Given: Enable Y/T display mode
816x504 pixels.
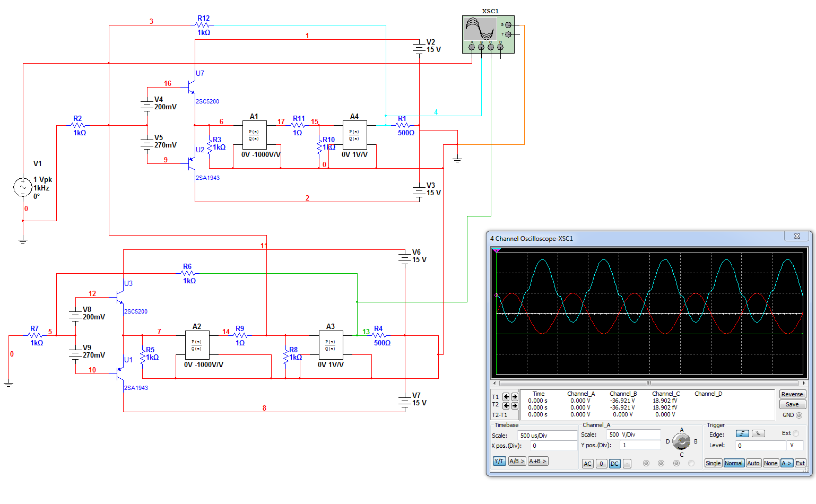Looking at the screenshot, I should 499,461.
